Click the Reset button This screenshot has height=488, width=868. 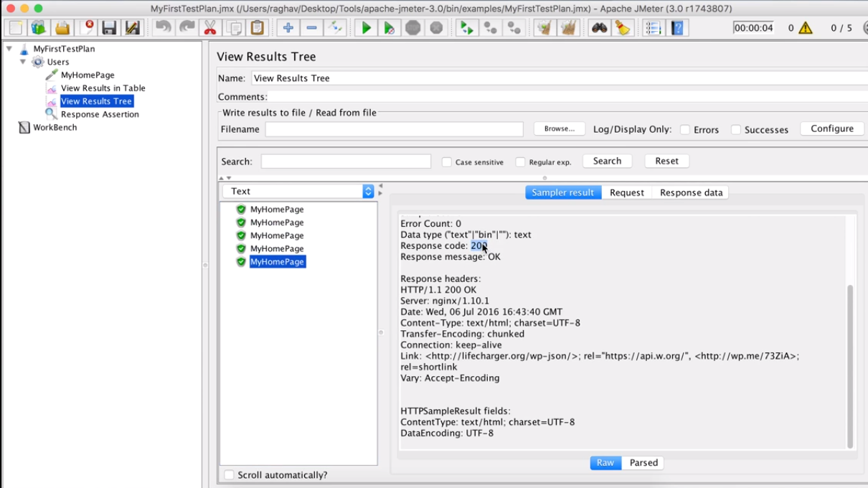tap(666, 161)
